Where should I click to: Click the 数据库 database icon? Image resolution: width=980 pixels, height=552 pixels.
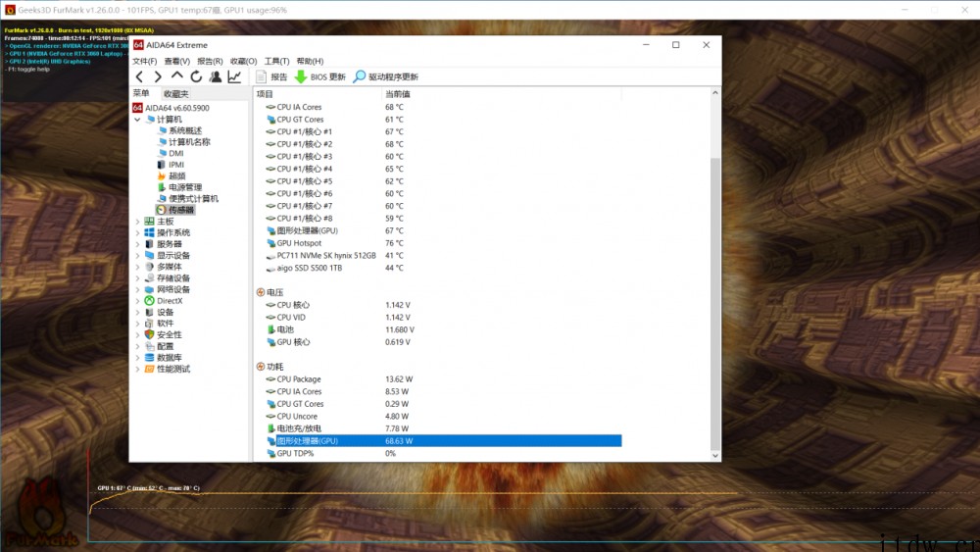click(149, 358)
